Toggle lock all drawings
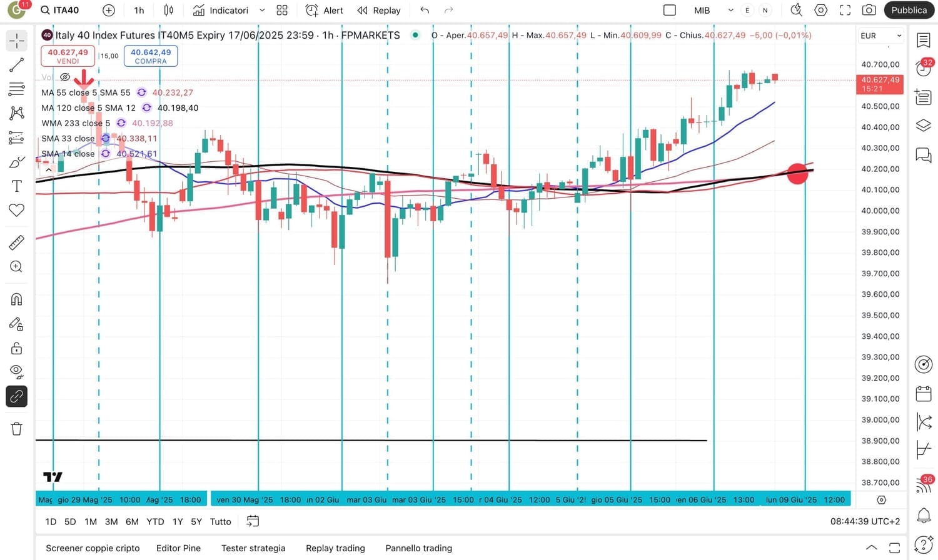Image resolution: width=938 pixels, height=560 pixels. coord(17,348)
